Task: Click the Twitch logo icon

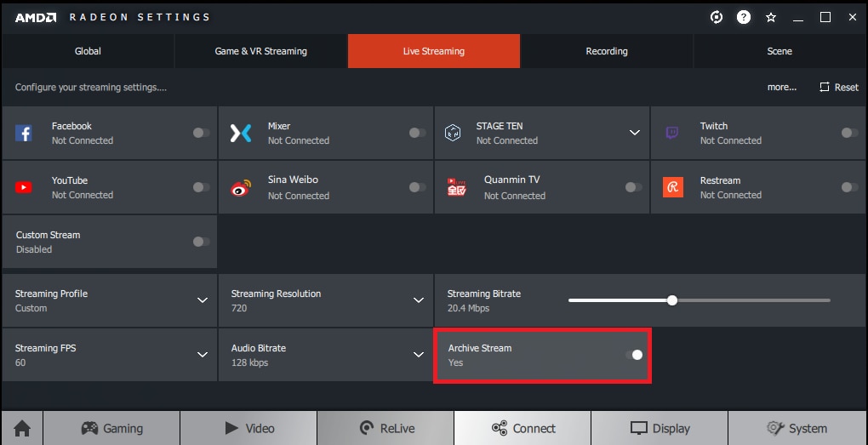Action: tap(671, 133)
